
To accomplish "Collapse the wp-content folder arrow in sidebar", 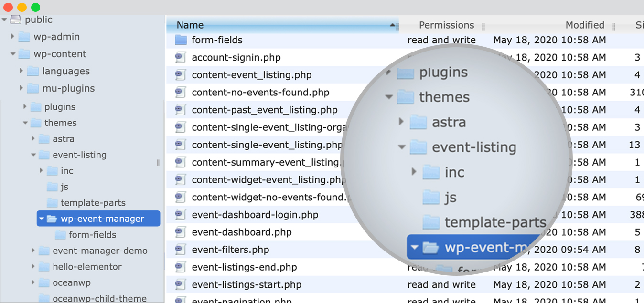I will [x=13, y=54].
